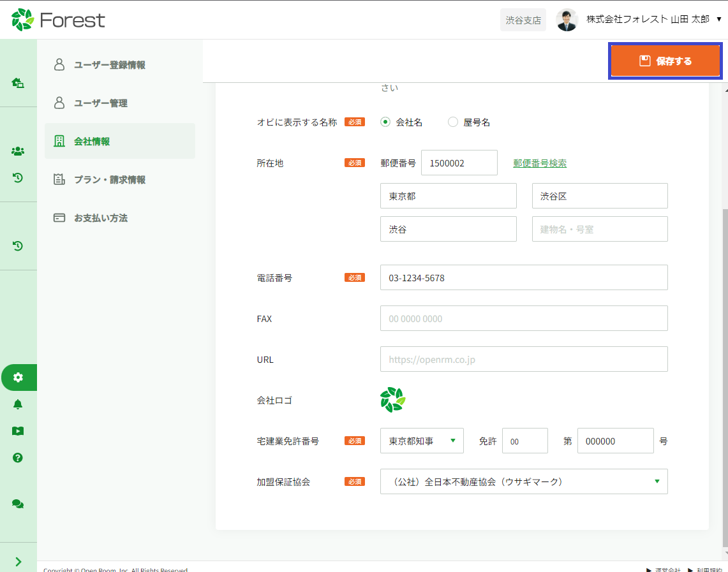Open notifications bell icon
Viewport: 728px width, 572px height.
coord(18,404)
